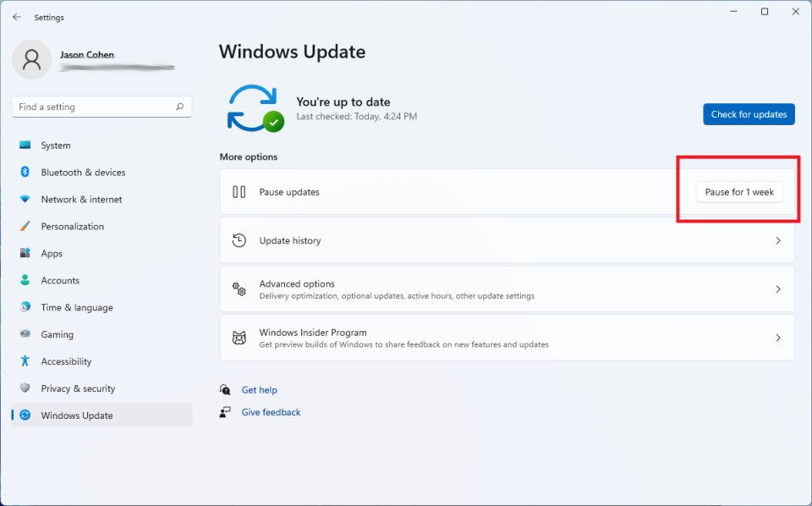Click the user profile avatar picture
The width and height of the screenshot is (812, 506).
click(32, 59)
